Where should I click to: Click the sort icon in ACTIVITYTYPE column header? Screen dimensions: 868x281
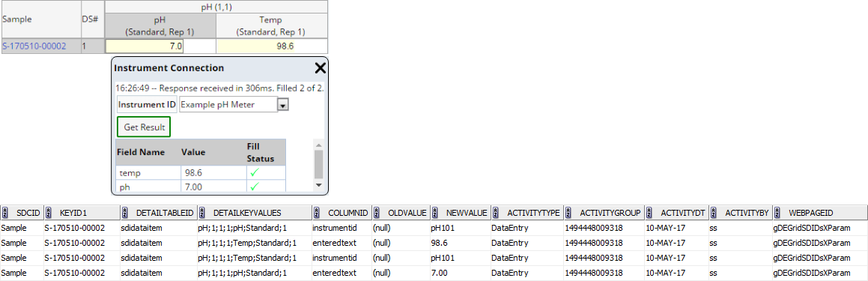coord(496,213)
